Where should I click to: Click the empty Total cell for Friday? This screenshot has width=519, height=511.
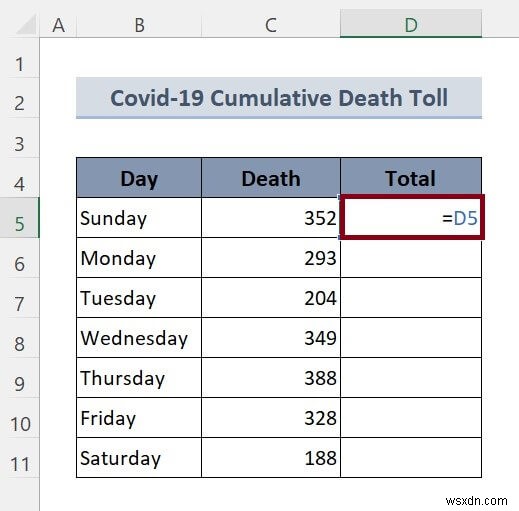[411, 418]
